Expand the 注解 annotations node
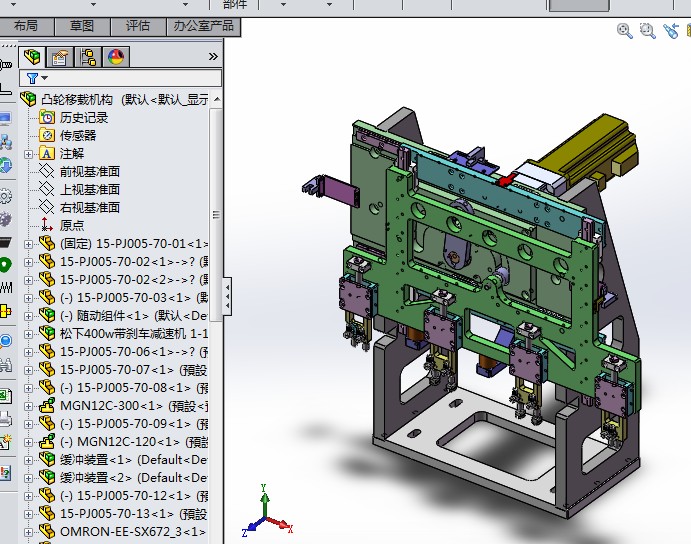The width and height of the screenshot is (691, 544). point(29,154)
